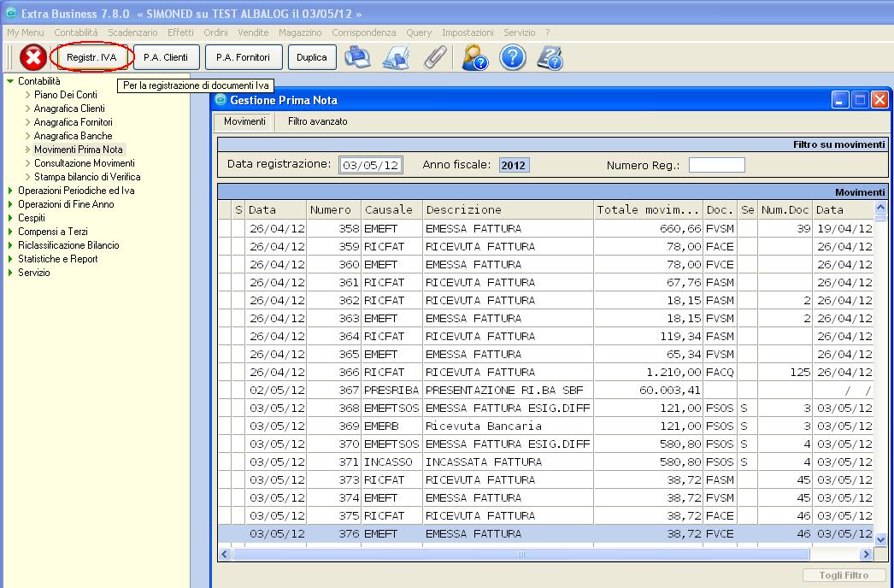Image resolution: width=894 pixels, height=588 pixels.
Task: Open print preview scanner icon
Action: click(396, 58)
